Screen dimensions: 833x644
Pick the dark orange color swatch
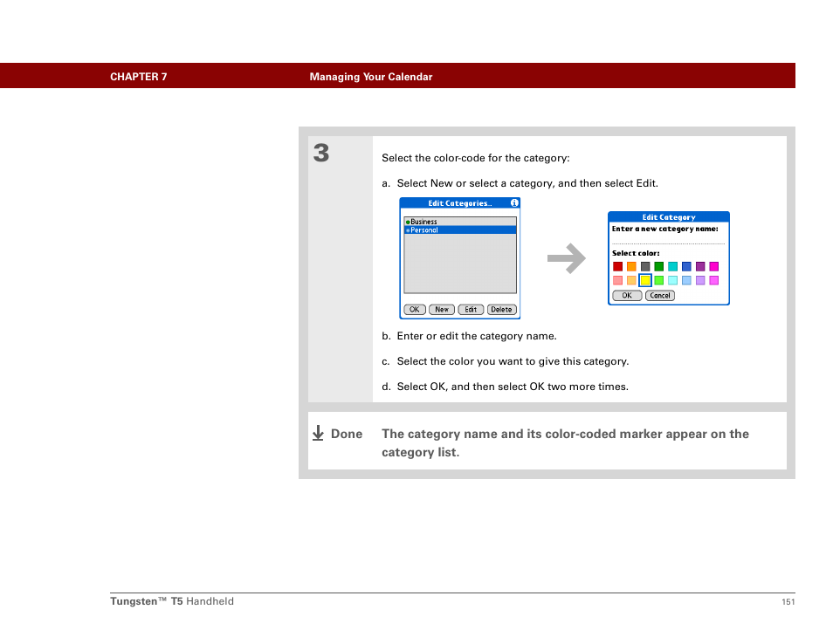tap(631, 266)
